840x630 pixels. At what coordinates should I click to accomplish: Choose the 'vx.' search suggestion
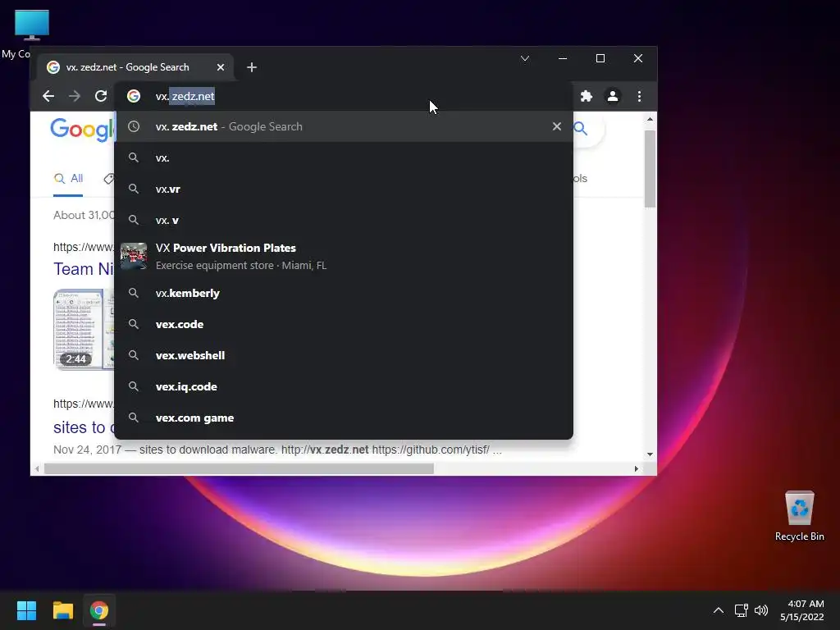(x=344, y=157)
